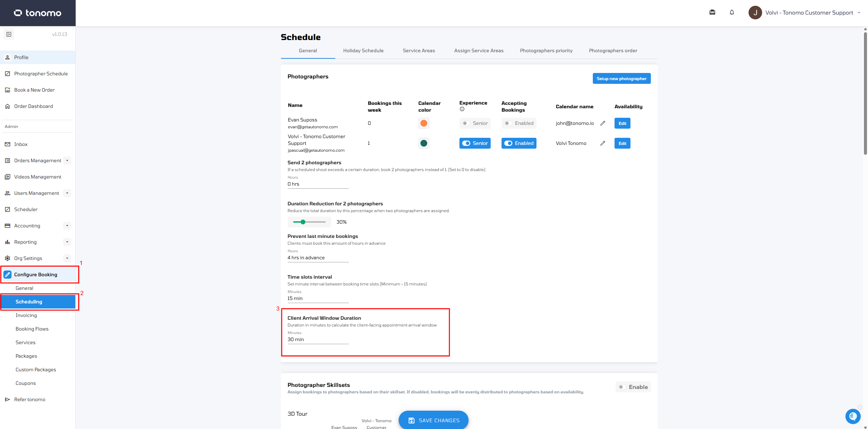Adjust Duration Reduction slider handle
The image size is (868, 429).
click(303, 222)
